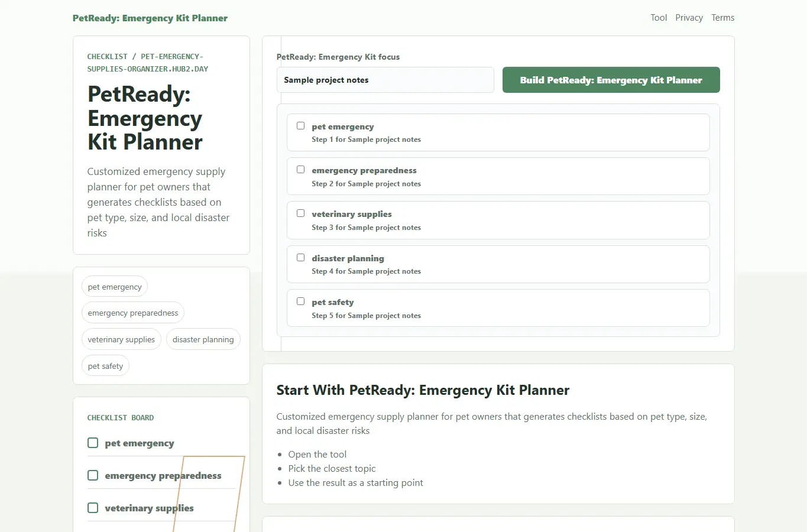
Task: Click the PetReady: Emergency Kit Planner site logo
Action: tap(150, 18)
